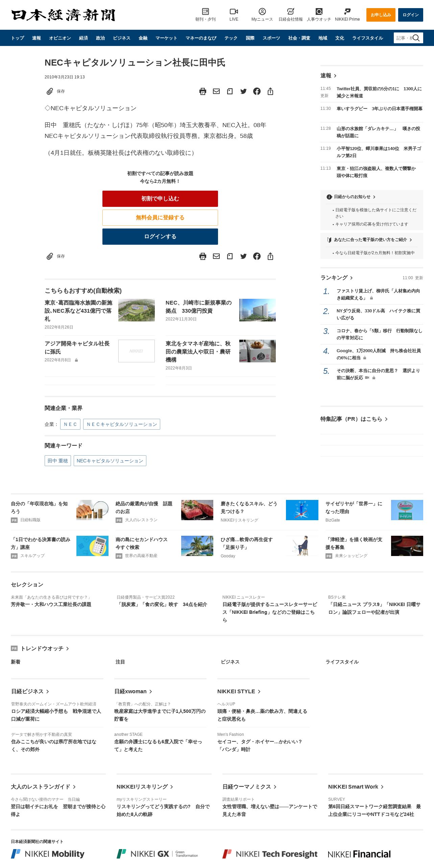Click the top clip/scrap icon beside the mail icon

click(230, 91)
